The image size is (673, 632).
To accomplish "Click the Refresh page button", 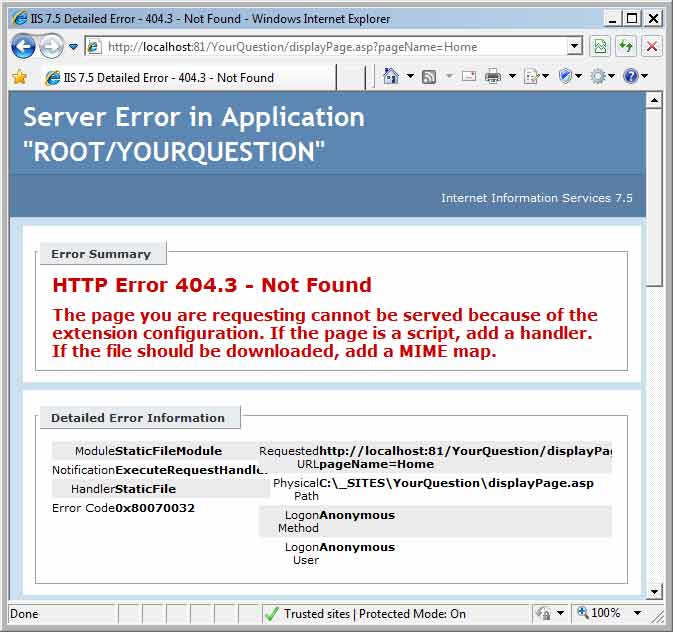I will pyautogui.click(x=626, y=46).
